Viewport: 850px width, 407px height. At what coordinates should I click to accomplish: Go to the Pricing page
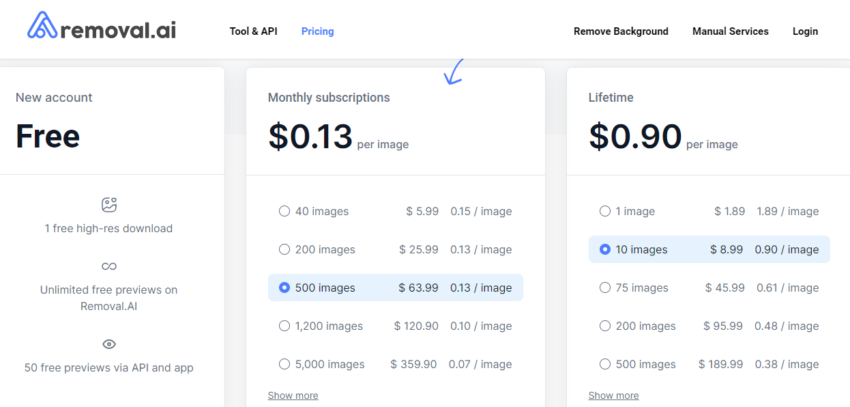click(x=317, y=31)
